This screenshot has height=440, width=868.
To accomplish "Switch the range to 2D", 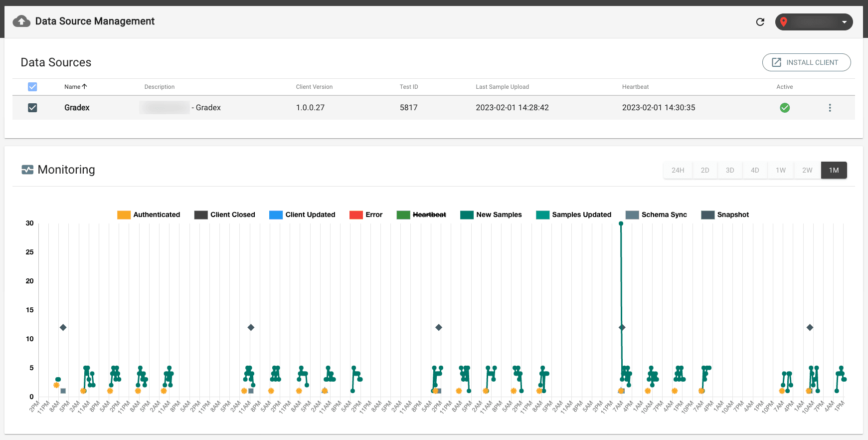I will coord(705,170).
